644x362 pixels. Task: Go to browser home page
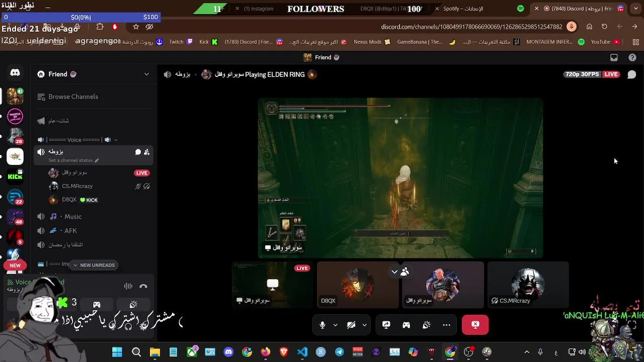(x=589, y=27)
